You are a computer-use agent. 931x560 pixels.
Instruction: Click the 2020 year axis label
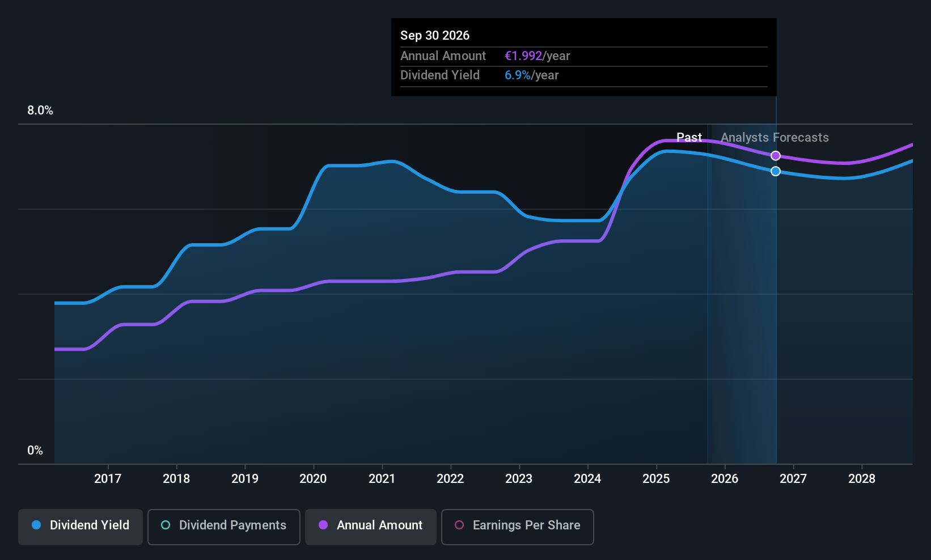pyautogui.click(x=313, y=479)
